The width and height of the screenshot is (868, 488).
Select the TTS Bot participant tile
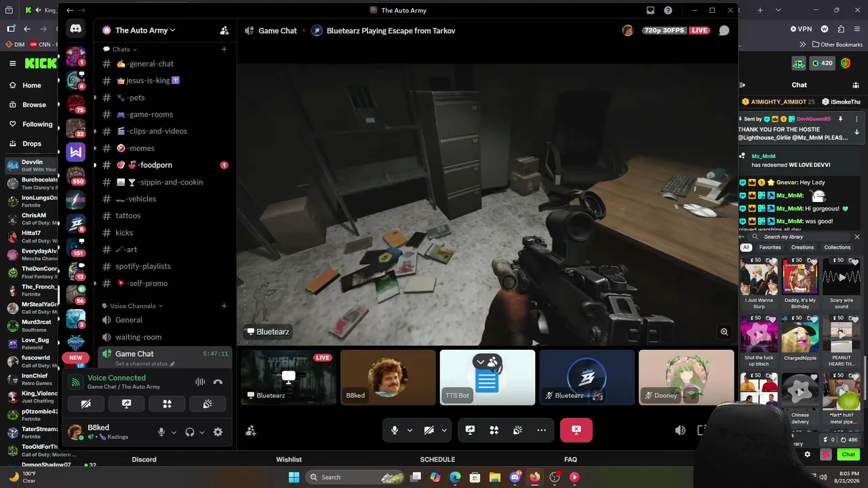pos(488,378)
